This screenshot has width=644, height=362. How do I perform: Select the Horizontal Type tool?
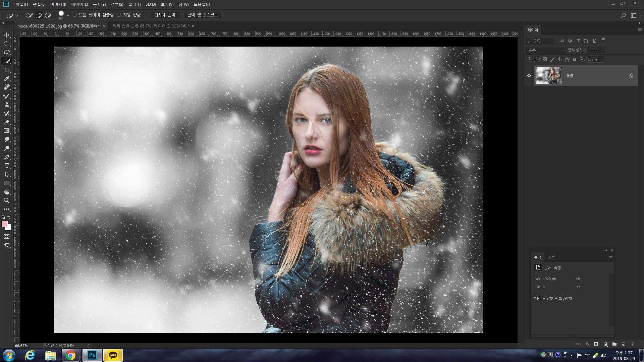pyautogui.click(x=7, y=166)
